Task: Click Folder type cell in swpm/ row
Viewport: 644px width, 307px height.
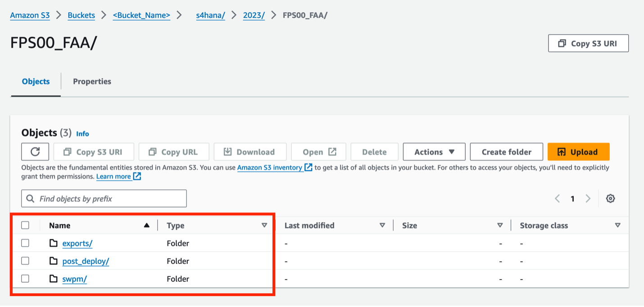Action: [x=178, y=279]
